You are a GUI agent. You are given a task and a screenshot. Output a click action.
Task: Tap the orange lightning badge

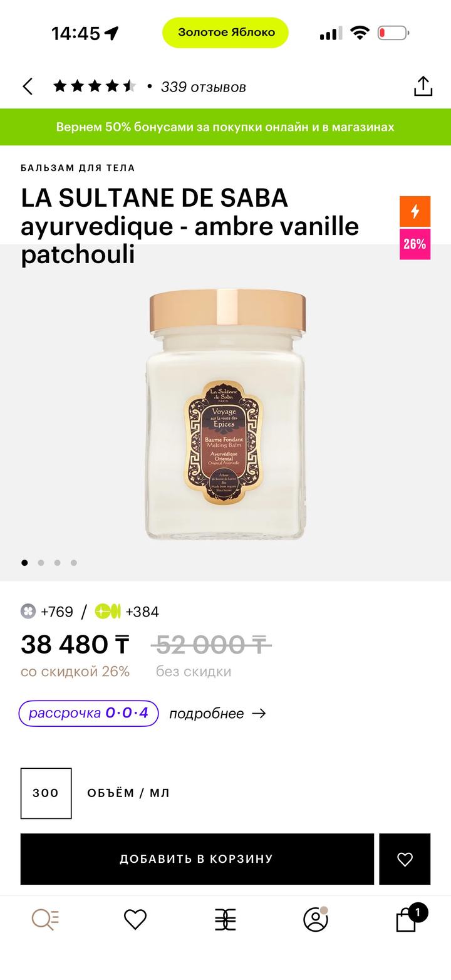[415, 211]
